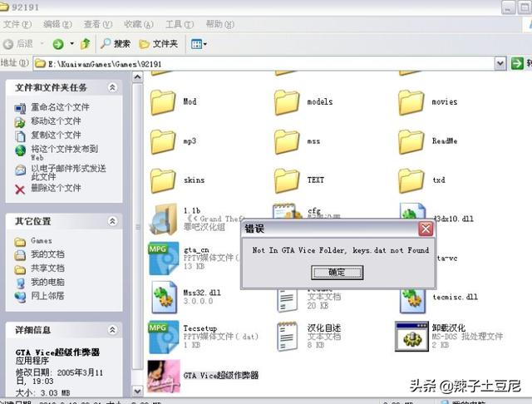
Task: Click 删除这个文件 link
Action: pyautogui.click(x=56, y=188)
